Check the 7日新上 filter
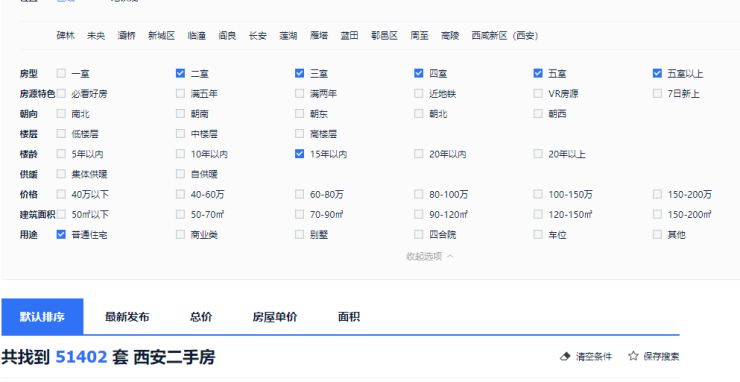740x382 pixels. [657, 93]
